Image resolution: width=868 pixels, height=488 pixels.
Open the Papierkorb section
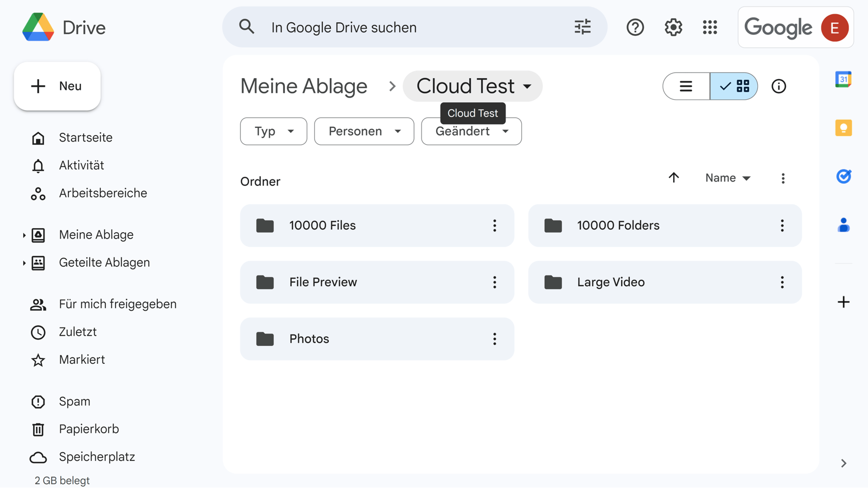(x=88, y=428)
